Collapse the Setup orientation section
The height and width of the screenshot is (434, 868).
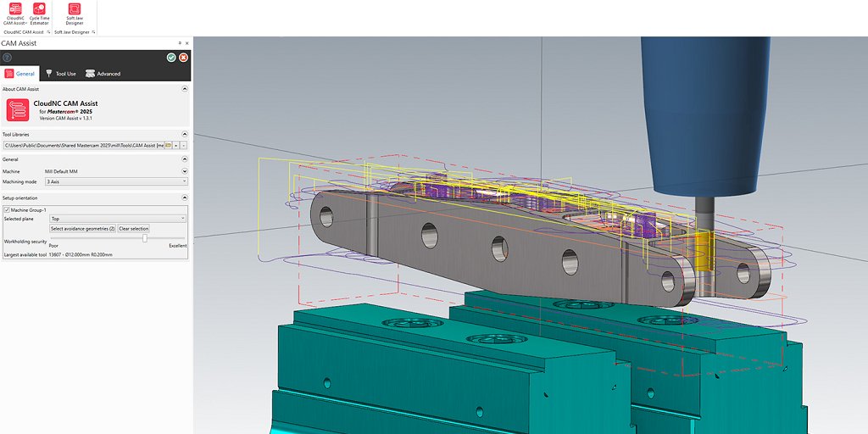(184, 198)
